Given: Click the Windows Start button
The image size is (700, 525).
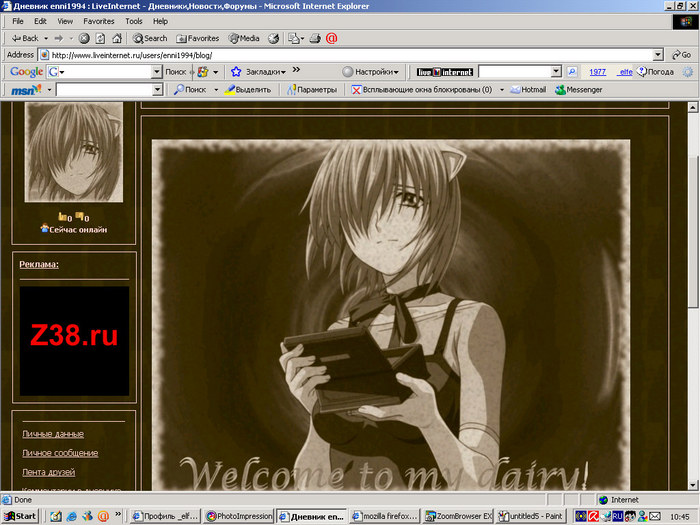Looking at the screenshot, I should click(21, 516).
